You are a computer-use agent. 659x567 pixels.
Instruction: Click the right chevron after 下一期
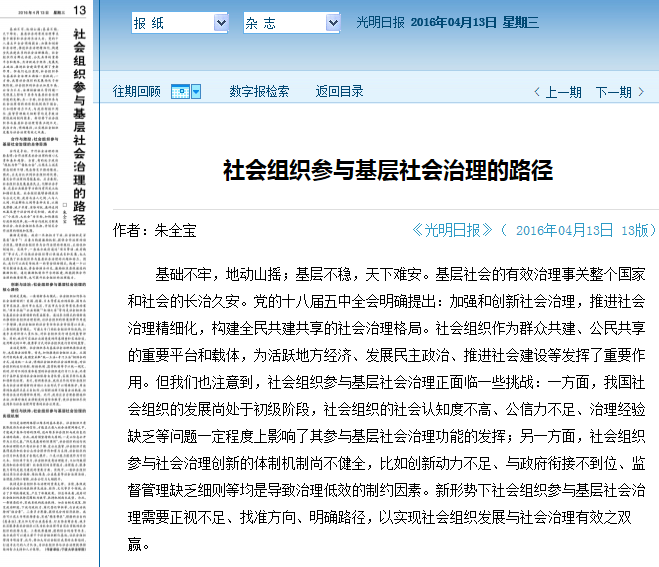coord(640,92)
